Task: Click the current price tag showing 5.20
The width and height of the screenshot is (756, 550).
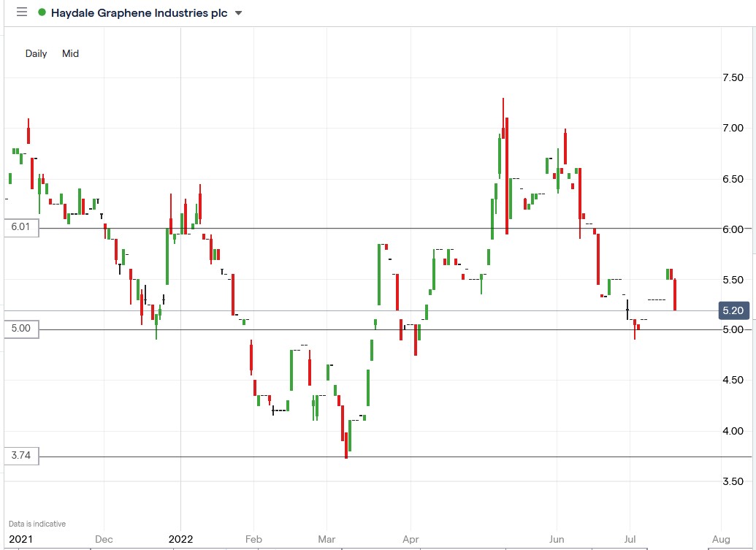Action: pyautogui.click(x=736, y=310)
